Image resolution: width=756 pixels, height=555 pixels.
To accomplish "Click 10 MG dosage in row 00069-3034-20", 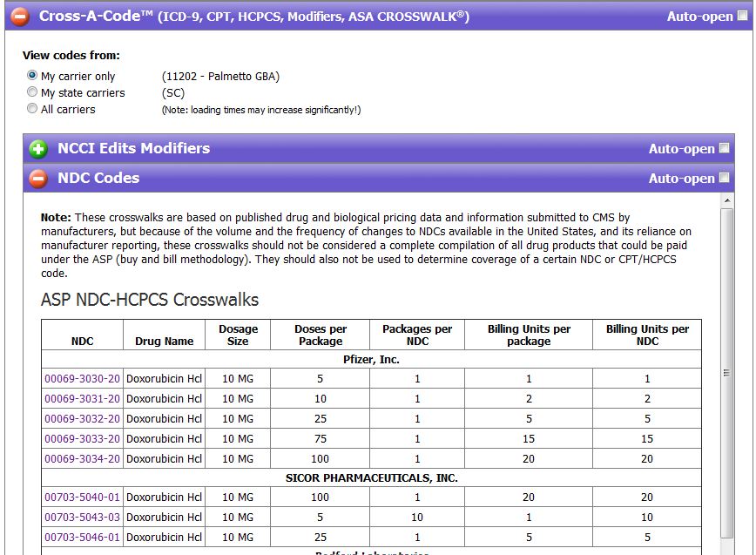I will click(x=238, y=458).
